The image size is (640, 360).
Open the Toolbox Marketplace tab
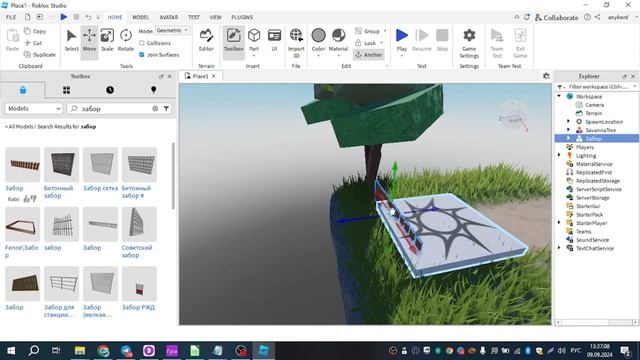click(23, 90)
